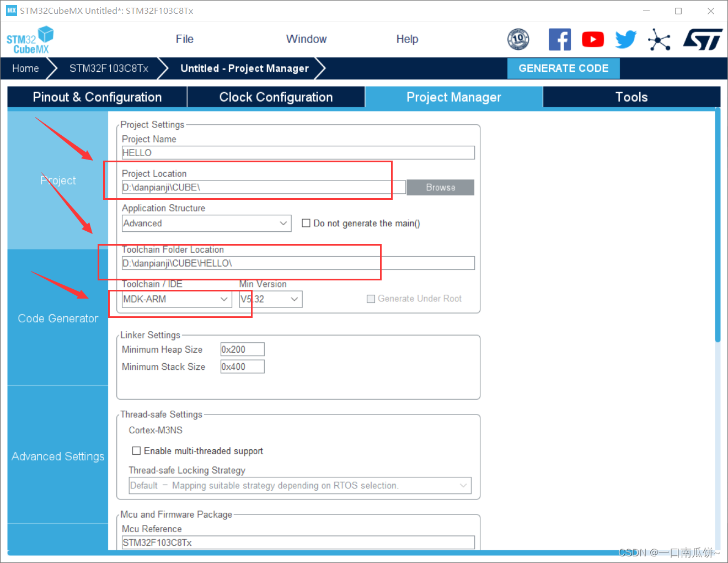Go to the Home breadcrumb
728x563 pixels.
point(25,68)
